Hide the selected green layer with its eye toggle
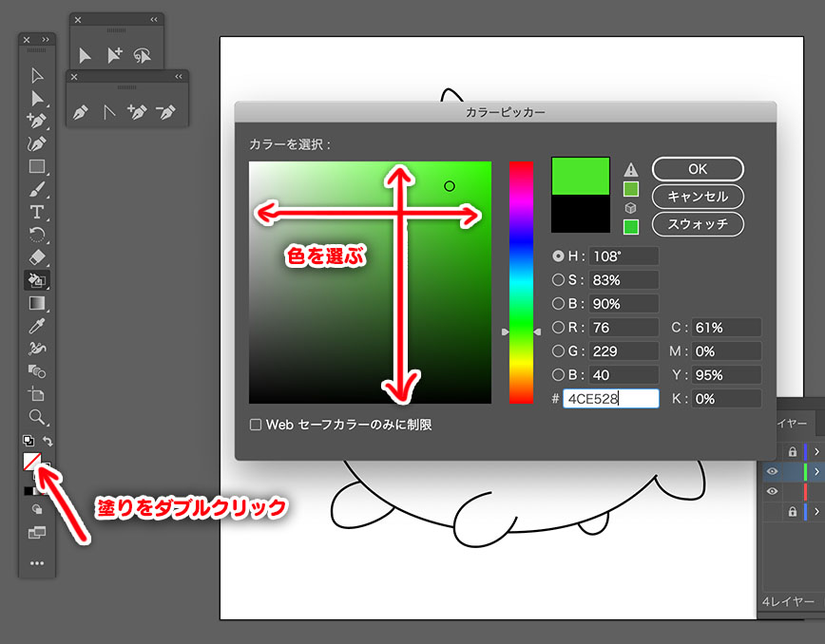 (x=773, y=470)
